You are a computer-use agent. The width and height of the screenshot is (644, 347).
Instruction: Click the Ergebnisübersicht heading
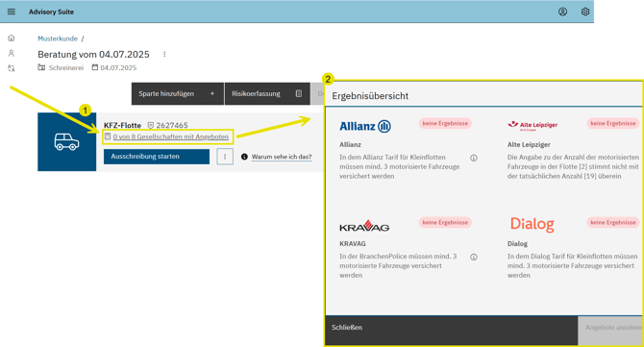pyautogui.click(x=370, y=96)
